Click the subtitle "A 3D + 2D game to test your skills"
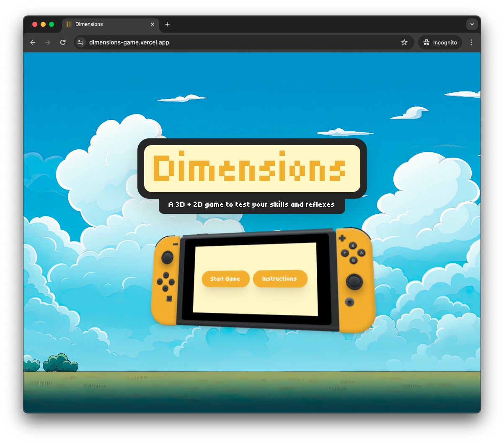 (251, 205)
